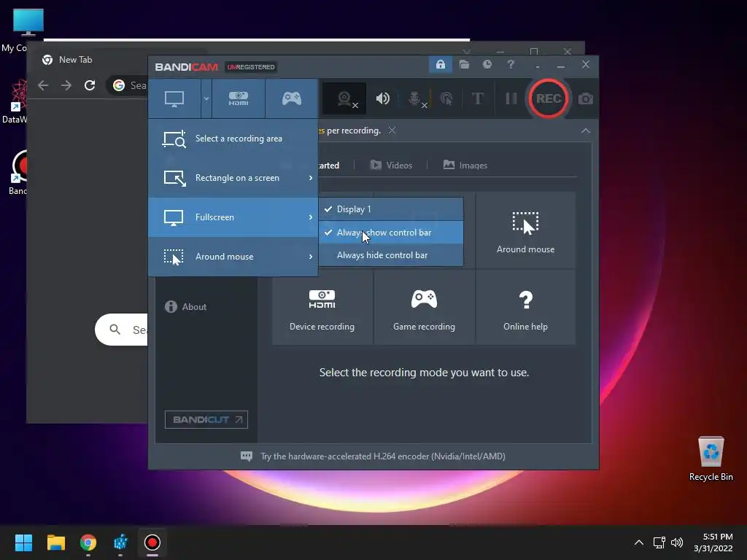The image size is (747, 560).
Task: Expand the Fullscreen submenu arrow
Action: [x=311, y=217]
